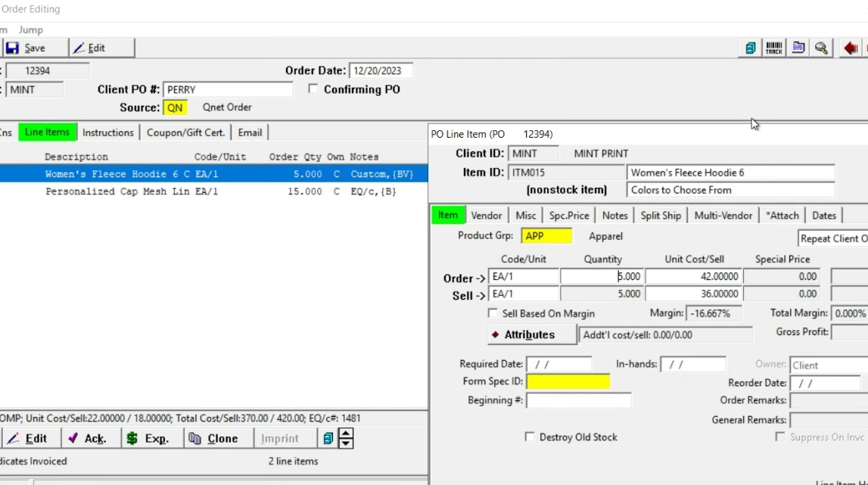Screen dimensions: 868x485
Task: Click the yellow Form Spec ID field
Action: tap(568, 381)
